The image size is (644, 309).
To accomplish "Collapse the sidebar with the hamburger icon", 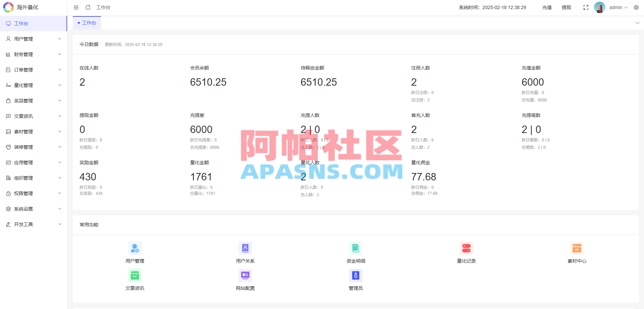I will pos(76,7).
